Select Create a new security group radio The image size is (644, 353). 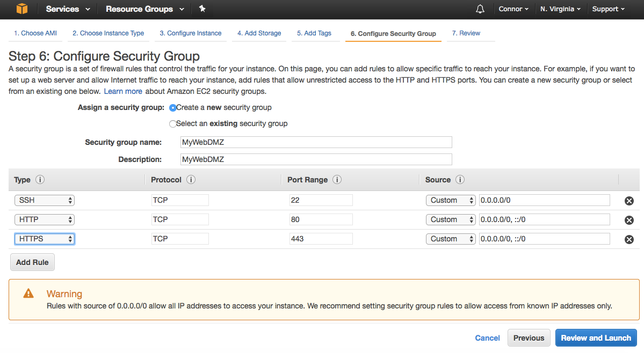pyautogui.click(x=173, y=107)
